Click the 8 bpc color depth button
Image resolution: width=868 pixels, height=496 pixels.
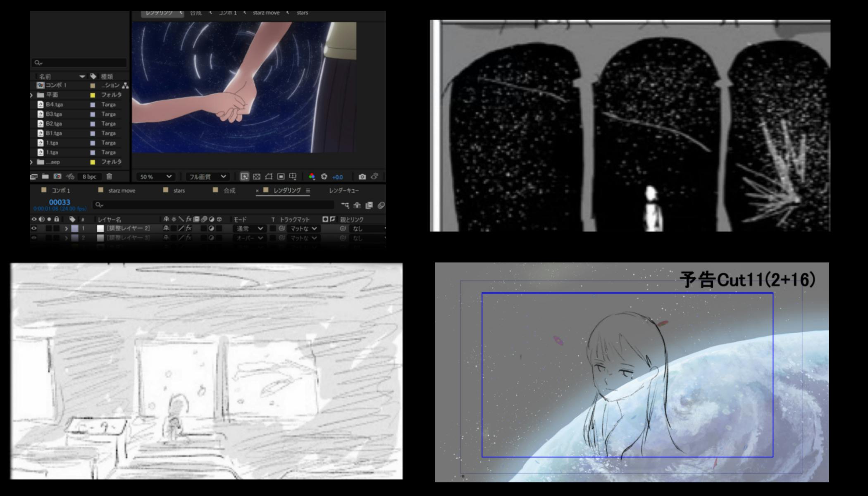click(x=89, y=176)
